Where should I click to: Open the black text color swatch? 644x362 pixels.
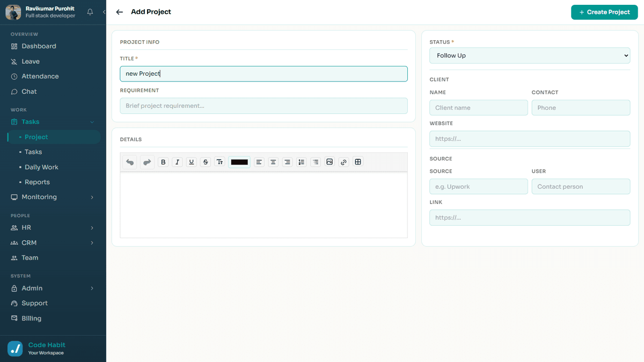239,162
